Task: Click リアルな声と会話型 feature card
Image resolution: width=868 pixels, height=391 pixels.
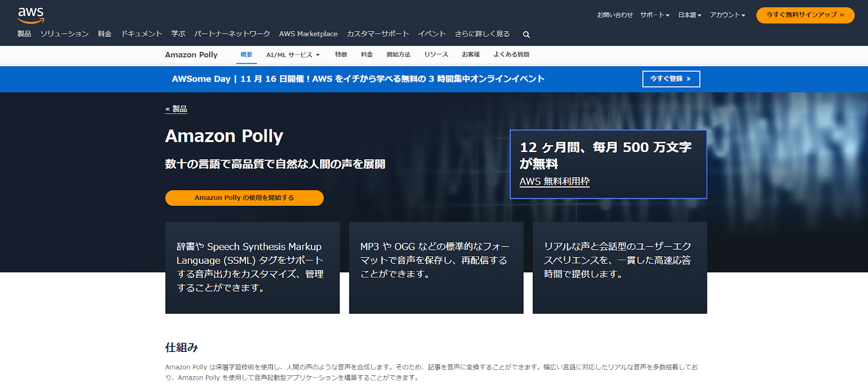Action: (620, 268)
